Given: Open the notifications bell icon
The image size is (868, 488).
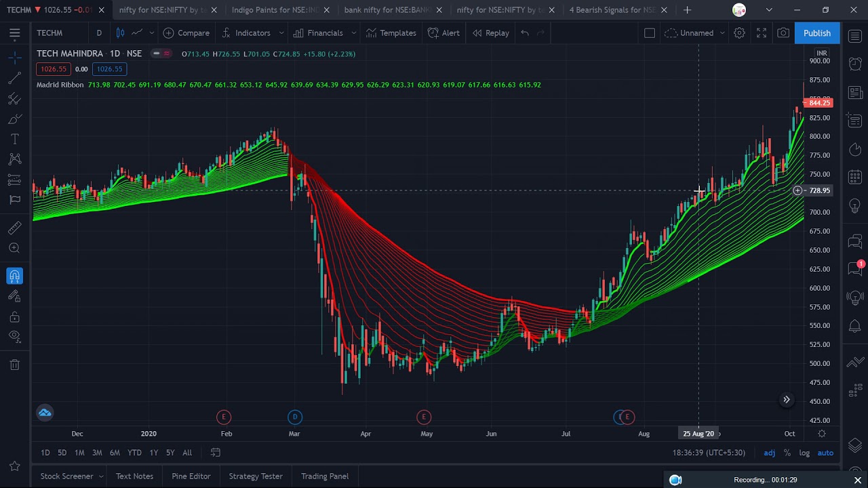Looking at the screenshot, I should (855, 326).
